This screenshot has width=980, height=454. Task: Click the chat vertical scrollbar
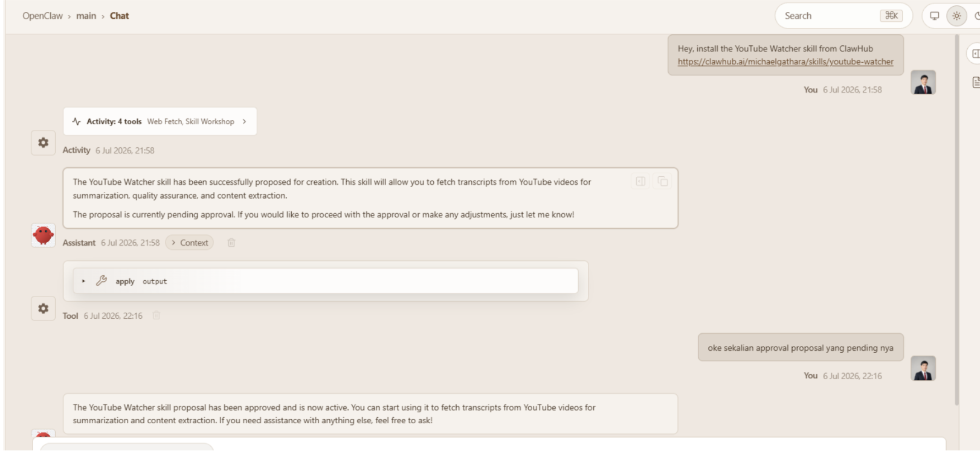(x=956, y=220)
